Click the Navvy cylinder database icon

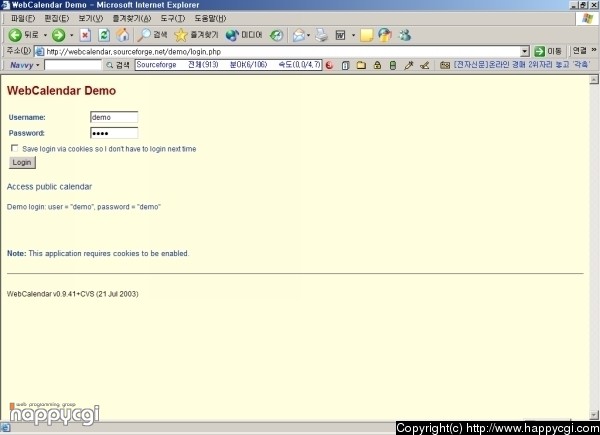[393, 65]
